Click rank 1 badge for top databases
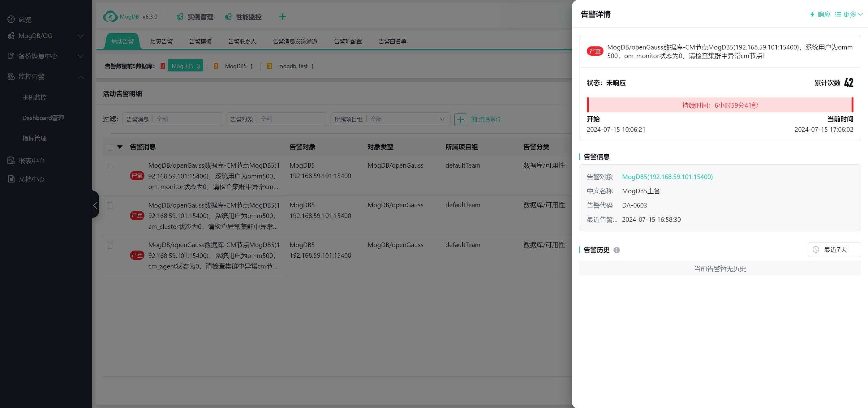This screenshot has width=868, height=408. coord(163,66)
